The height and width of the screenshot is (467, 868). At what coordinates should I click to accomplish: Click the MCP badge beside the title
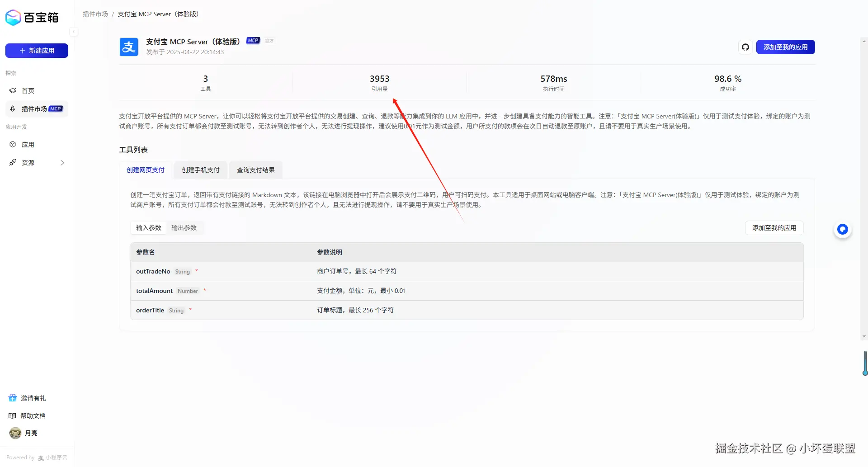coord(253,41)
